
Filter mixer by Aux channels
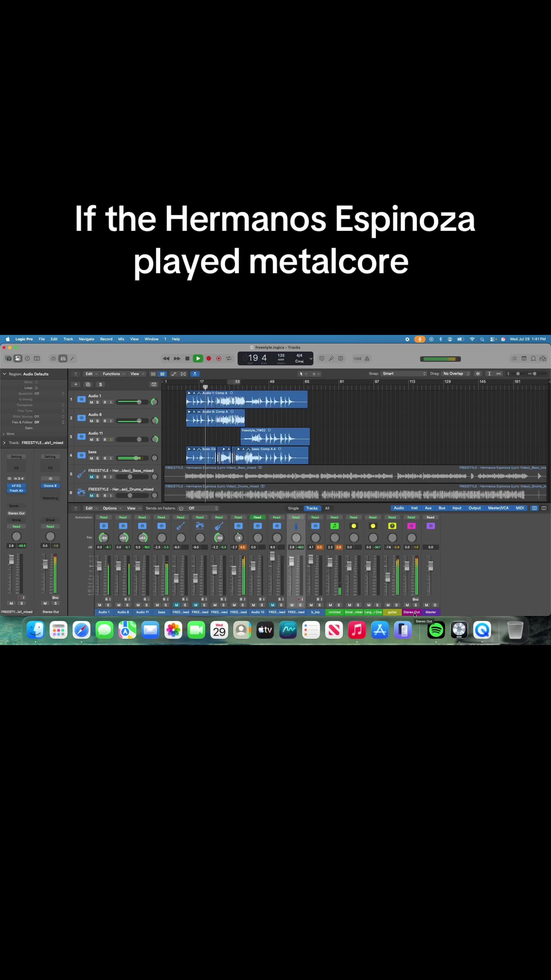point(428,508)
